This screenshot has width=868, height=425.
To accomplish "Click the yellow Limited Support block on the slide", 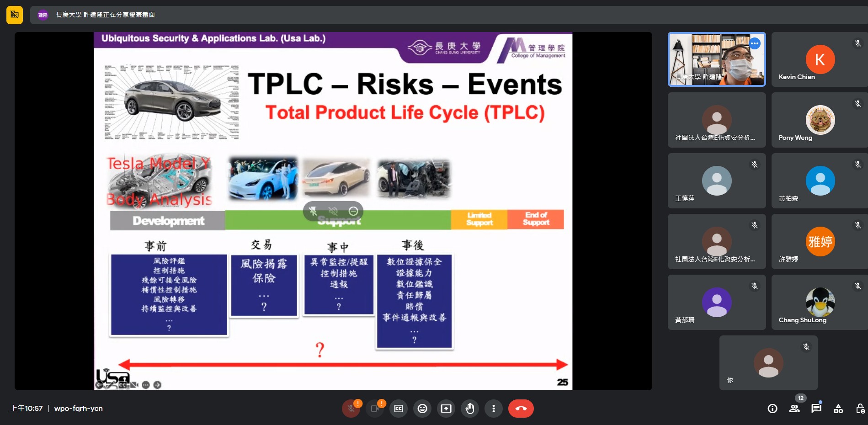I will 479,219.
